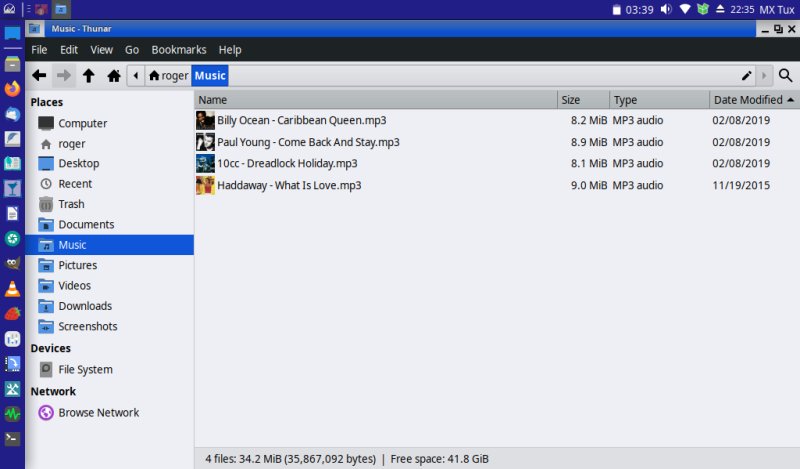This screenshot has height=469, width=800.
Task: Go back using the left arrow button
Action: (39, 76)
